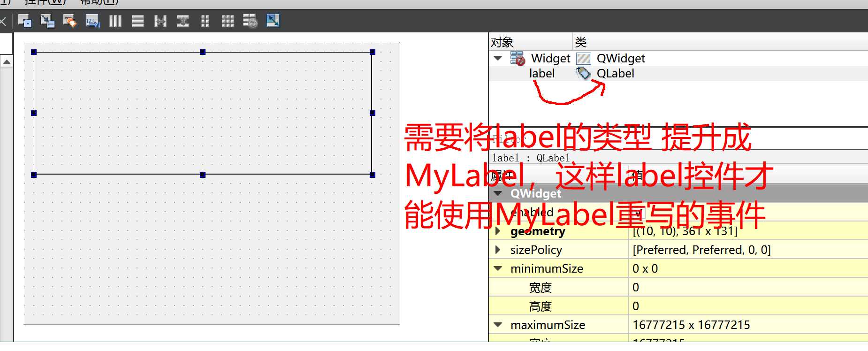This screenshot has height=351, width=868.
Task: Collapse the QWidget property group
Action: (498, 193)
